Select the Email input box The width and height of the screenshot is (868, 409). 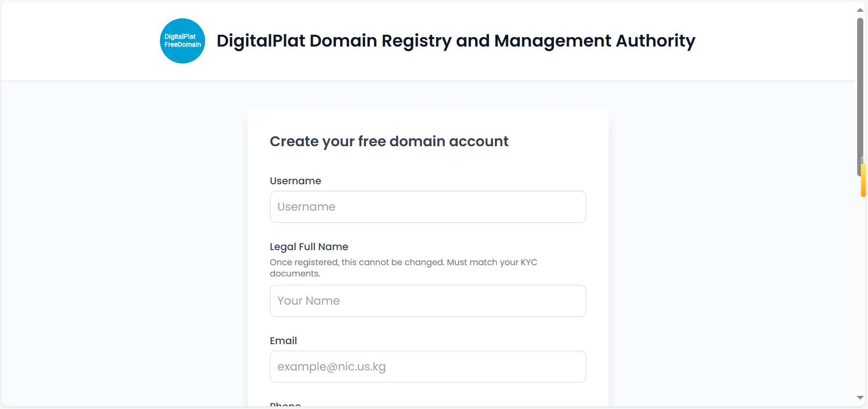coord(428,367)
